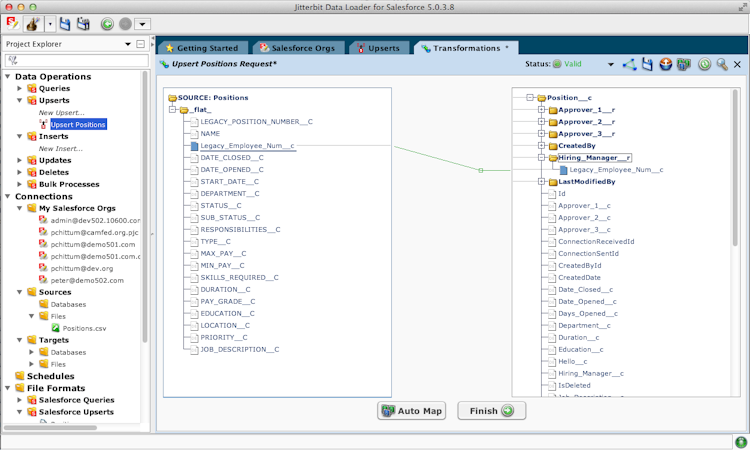Click the magnifying glass search icon
The image size is (750, 450).
pos(722,64)
